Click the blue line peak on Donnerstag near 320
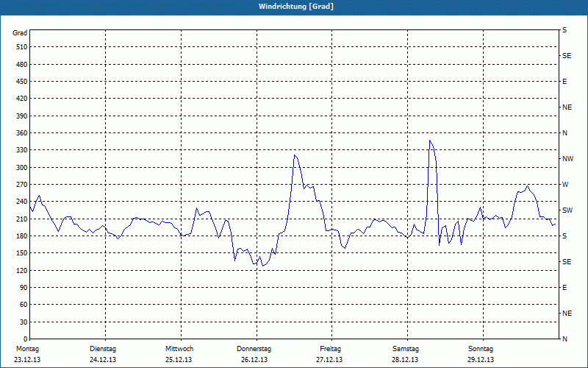The image size is (588, 368). coord(295,155)
